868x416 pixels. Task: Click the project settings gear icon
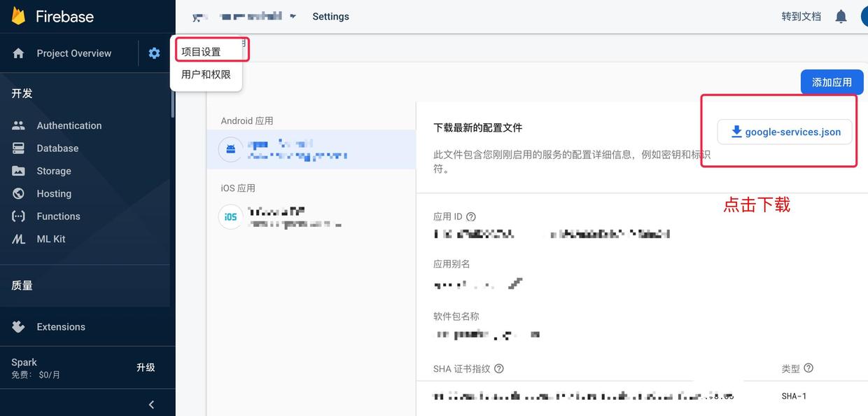coord(154,52)
